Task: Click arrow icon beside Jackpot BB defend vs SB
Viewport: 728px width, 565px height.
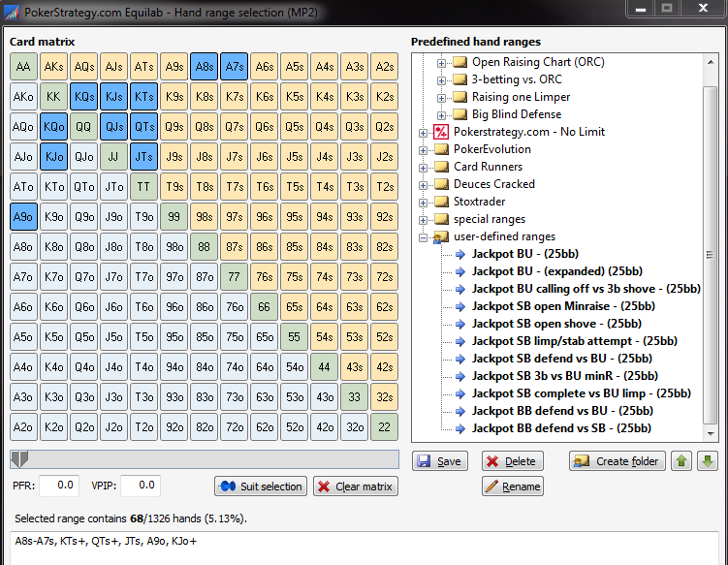Action: 460,428
